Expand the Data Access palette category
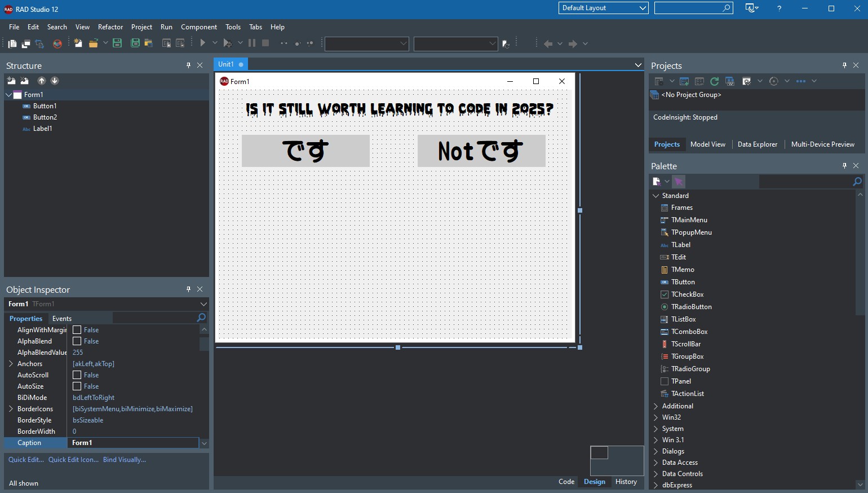Screen dimensions: 868x493 [656, 463]
